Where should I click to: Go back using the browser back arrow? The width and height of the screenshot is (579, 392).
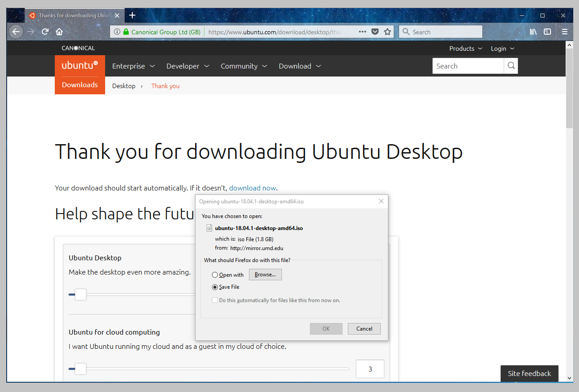[x=16, y=32]
